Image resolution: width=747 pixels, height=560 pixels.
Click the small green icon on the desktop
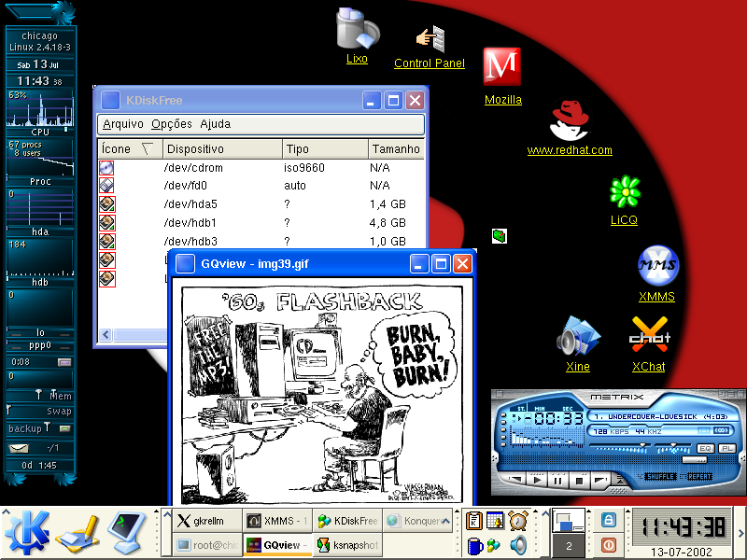point(500,236)
